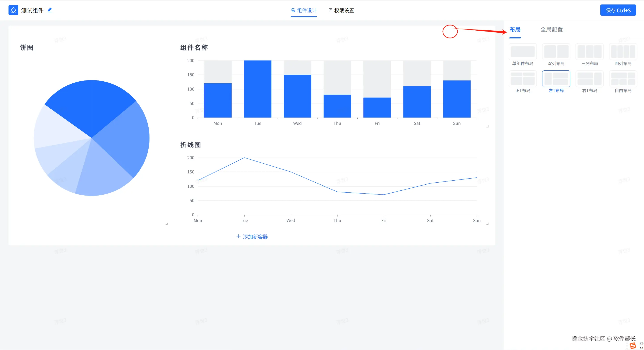Switch to the 全局配置 tab
Viewport: 644px width, 350px height.
click(x=551, y=30)
